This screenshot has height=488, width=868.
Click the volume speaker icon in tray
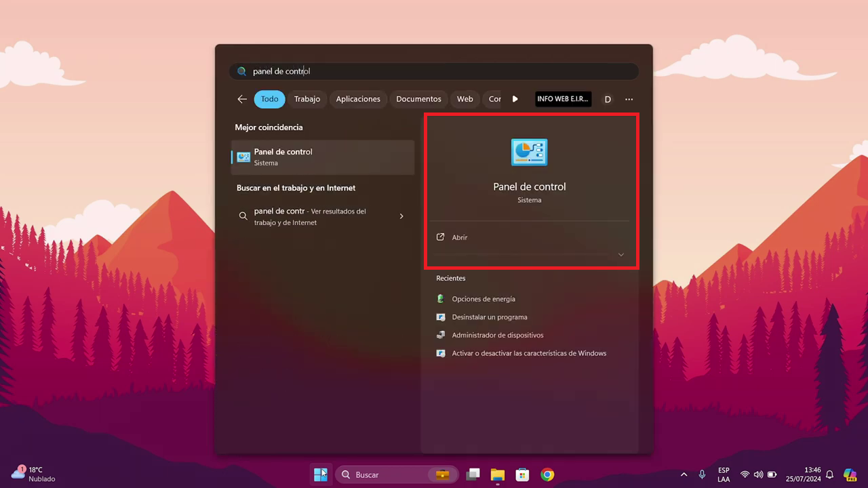pos(758,474)
